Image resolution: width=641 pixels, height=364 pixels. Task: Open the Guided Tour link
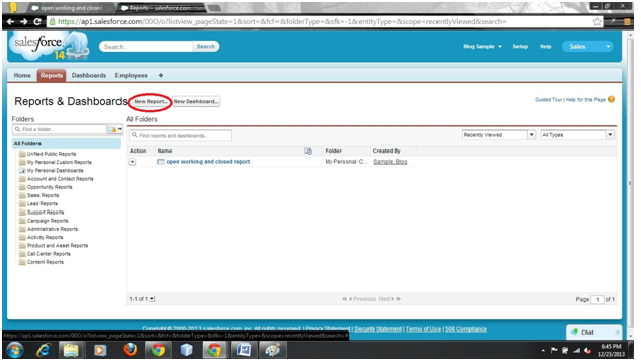tap(549, 99)
